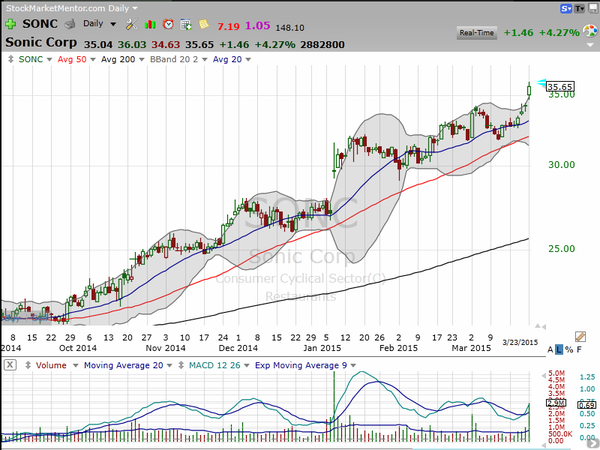This screenshot has height=450, width=600.
Task: Toggle percent scale option
Action: 569,349
